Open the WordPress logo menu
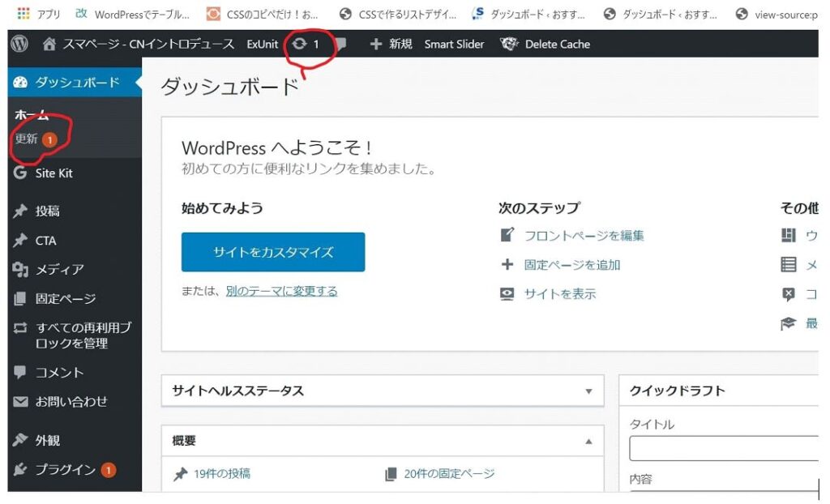This screenshot has width=830, height=504. 19,44
